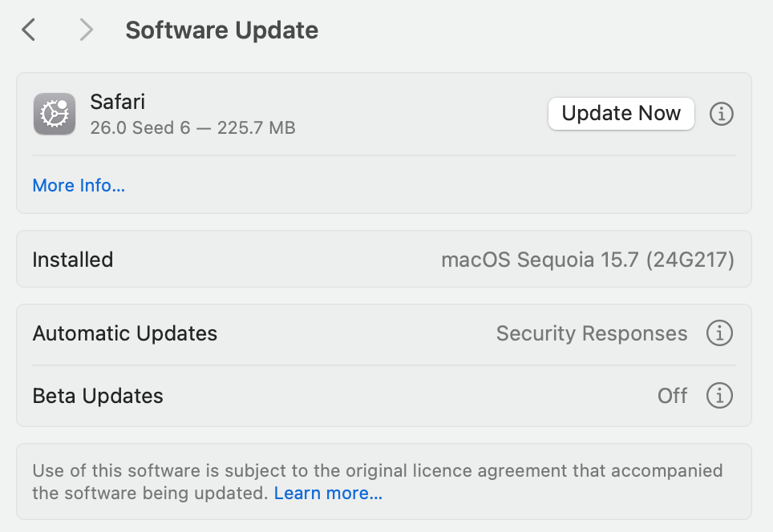
Task: Select the Beta Updates label
Action: click(x=98, y=396)
